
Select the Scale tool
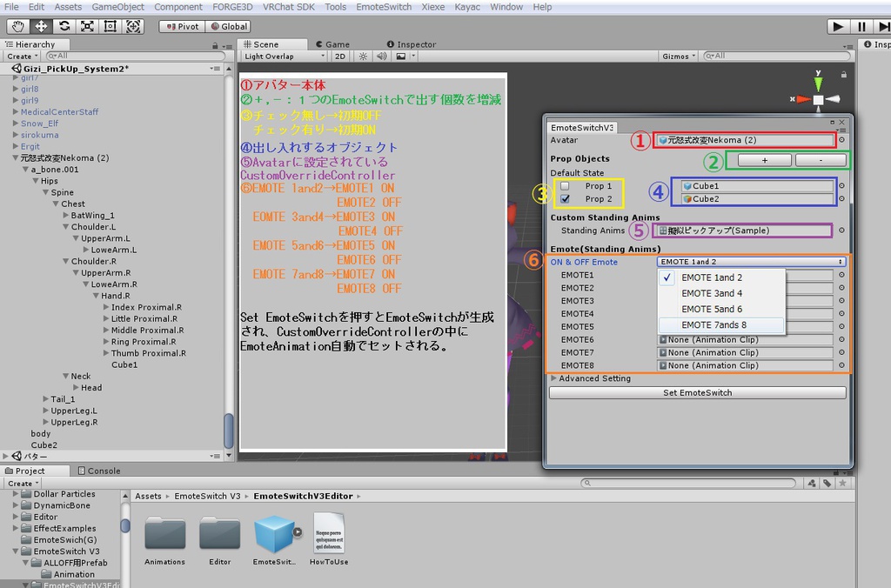click(x=87, y=27)
